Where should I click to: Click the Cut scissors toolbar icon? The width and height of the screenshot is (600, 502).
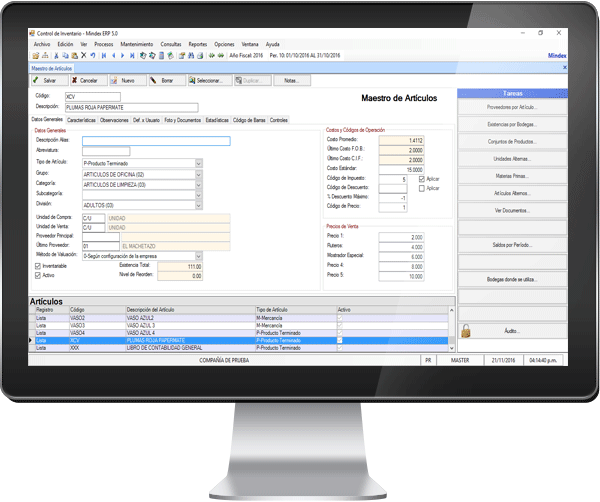[x=56, y=56]
